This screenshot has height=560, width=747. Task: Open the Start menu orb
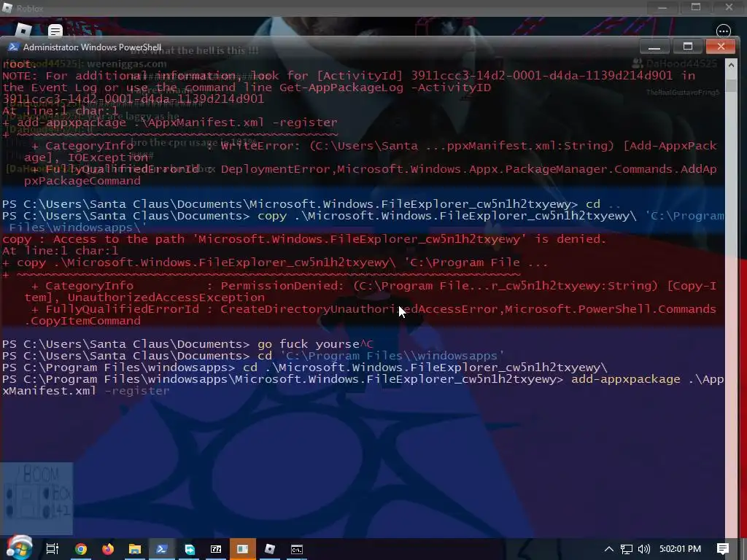[19, 548]
